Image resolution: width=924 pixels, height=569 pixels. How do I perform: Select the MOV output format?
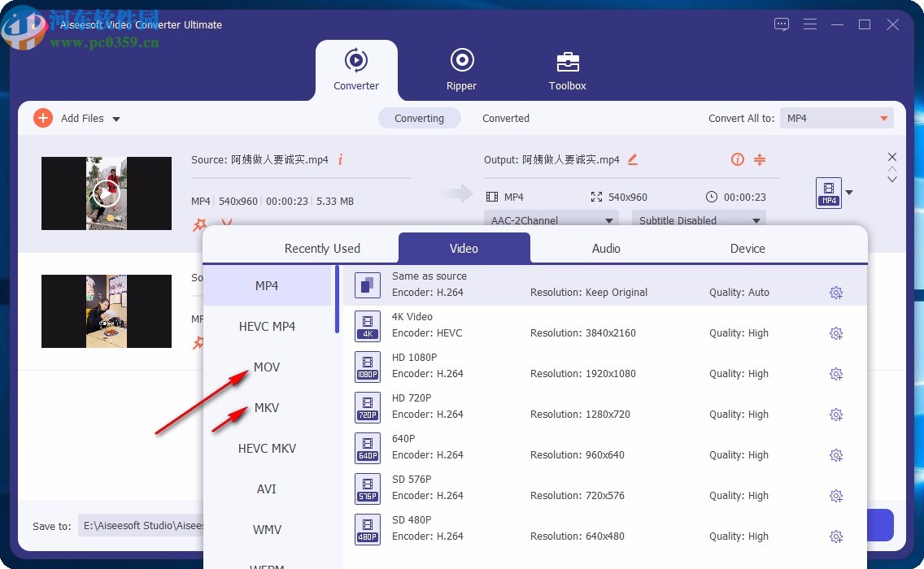click(x=267, y=367)
